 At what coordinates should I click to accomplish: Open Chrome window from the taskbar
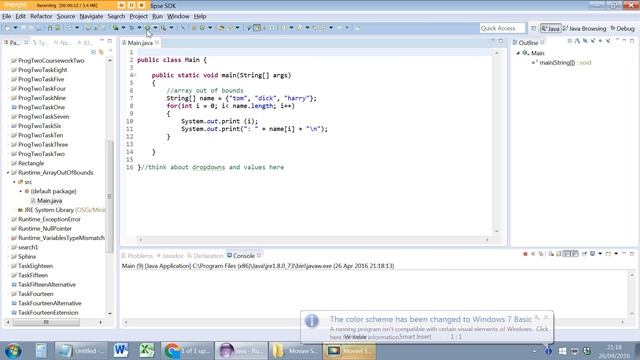(187, 351)
